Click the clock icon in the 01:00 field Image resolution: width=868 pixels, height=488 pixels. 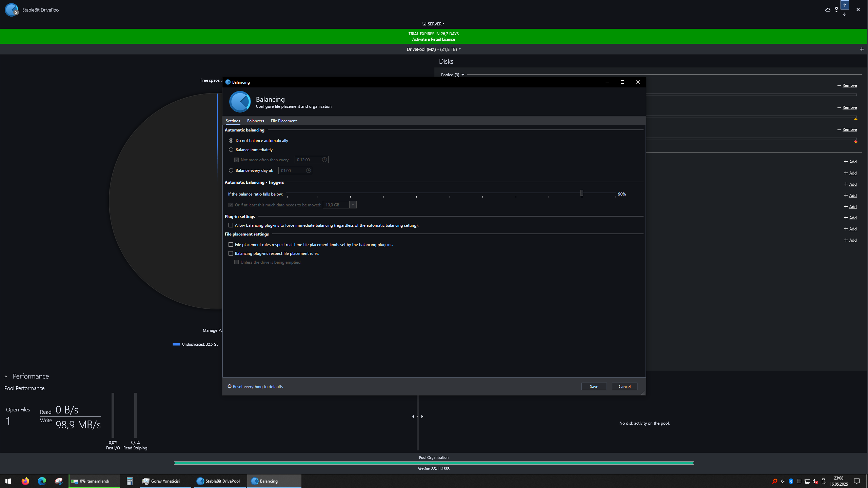pyautogui.click(x=308, y=170)
